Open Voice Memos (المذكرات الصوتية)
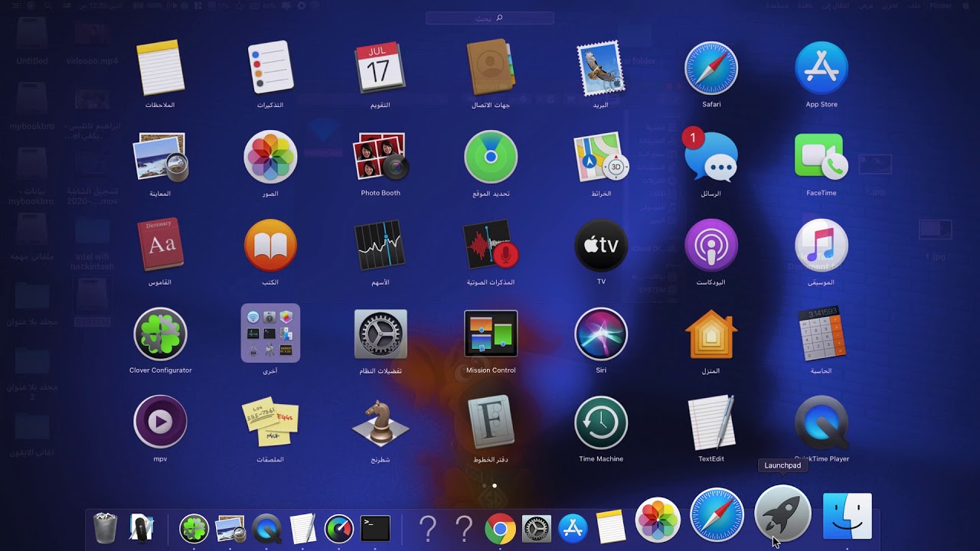 pyautogui.click(x=491, y=246)
